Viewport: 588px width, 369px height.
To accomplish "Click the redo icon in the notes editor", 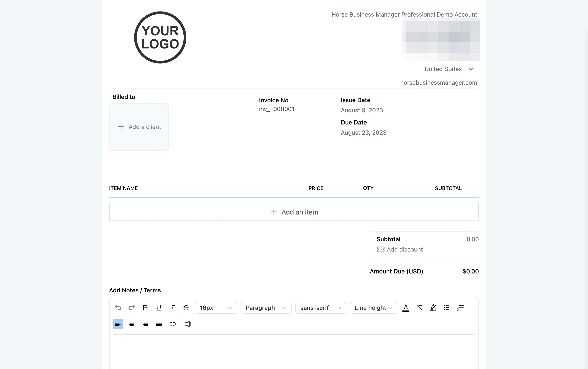I will [132, 308].
